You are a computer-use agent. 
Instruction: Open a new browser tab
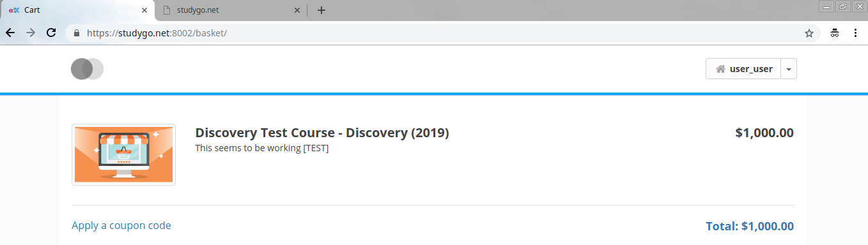(322, 10)
